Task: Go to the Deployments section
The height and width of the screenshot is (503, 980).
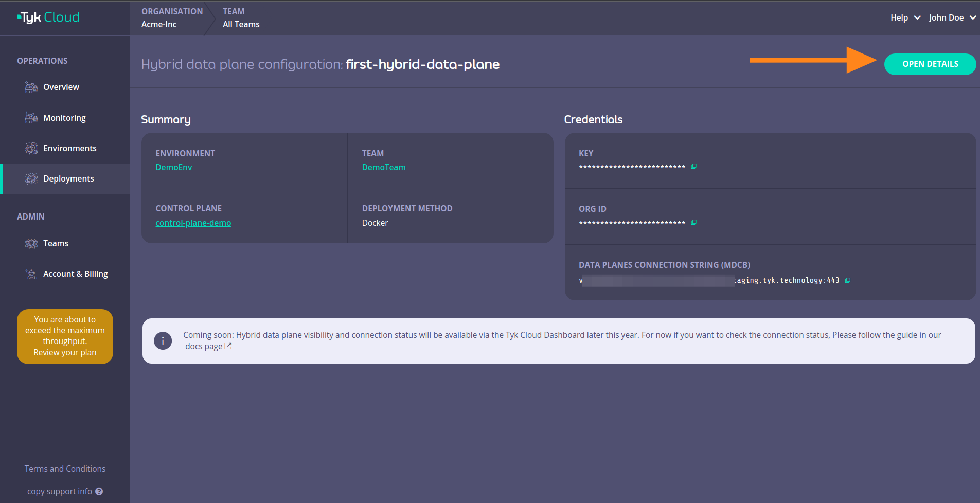Action: 68,179
